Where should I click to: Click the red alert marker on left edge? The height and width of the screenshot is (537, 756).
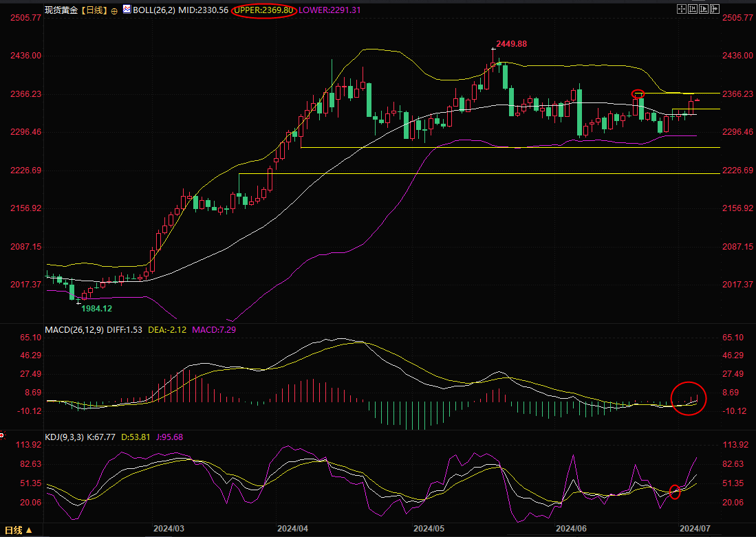tap(2, 434)
